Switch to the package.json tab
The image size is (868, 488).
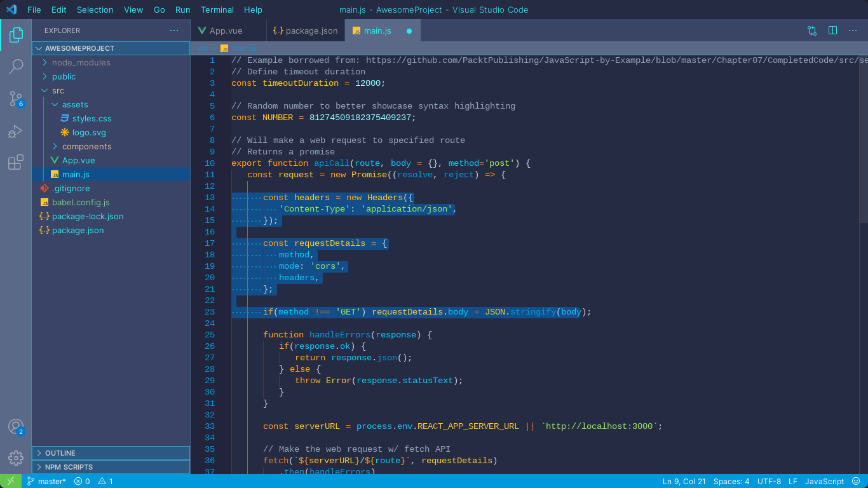point(306,30)
